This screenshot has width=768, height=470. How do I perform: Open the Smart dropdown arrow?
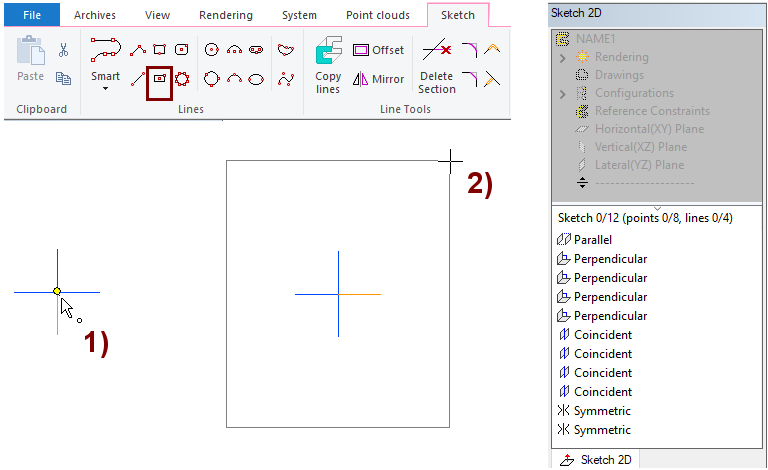click(105, 89)
